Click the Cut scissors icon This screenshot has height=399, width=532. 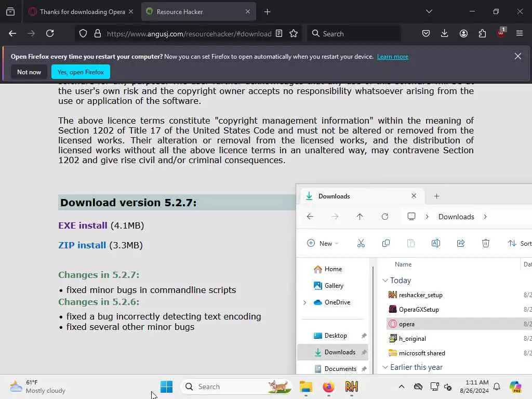[x=361, y=243]
